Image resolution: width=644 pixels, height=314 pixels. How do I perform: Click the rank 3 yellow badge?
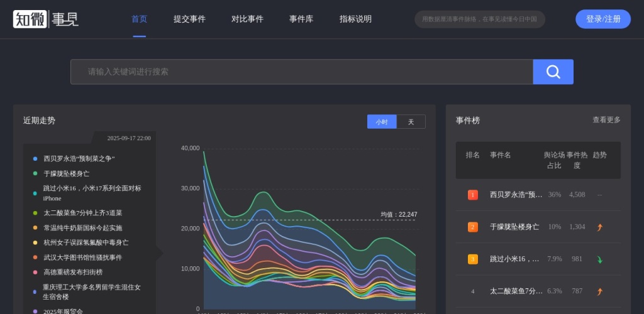(x=473, y=259)
